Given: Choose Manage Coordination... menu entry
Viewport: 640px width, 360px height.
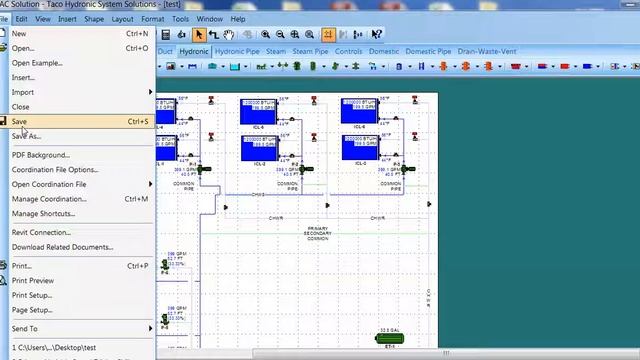Looking at the screenshot, I should coord(78,199).
